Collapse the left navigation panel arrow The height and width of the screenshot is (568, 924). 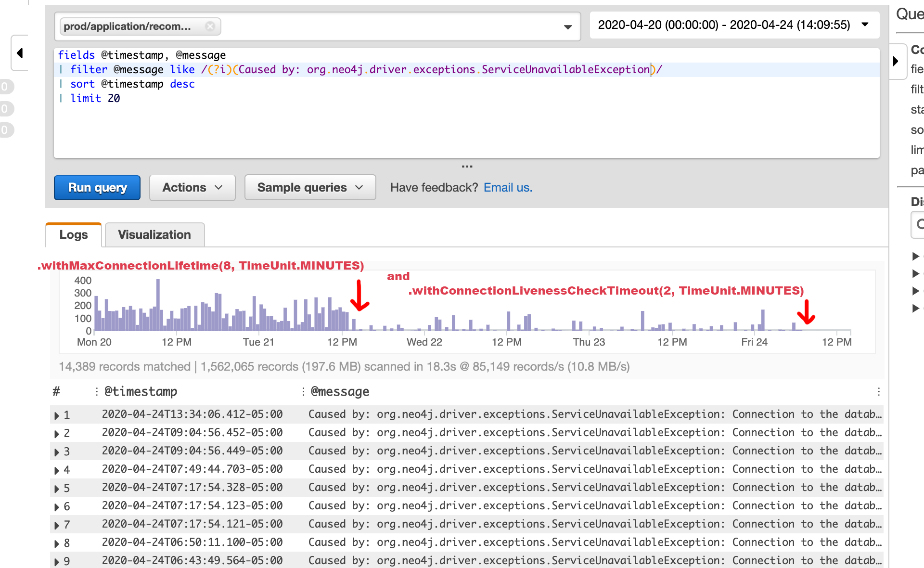click(x=20, y=53)
